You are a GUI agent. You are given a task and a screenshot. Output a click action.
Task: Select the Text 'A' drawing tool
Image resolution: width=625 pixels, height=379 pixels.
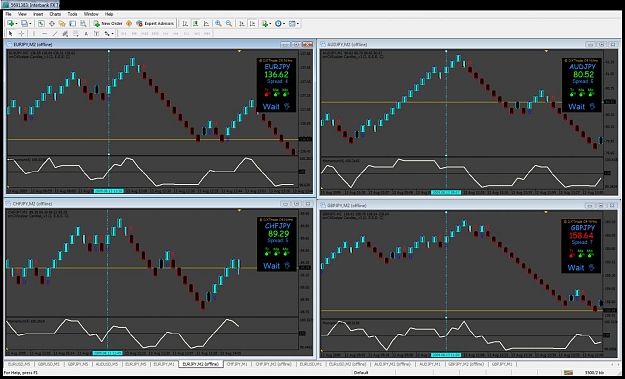[x=86, y=33]
